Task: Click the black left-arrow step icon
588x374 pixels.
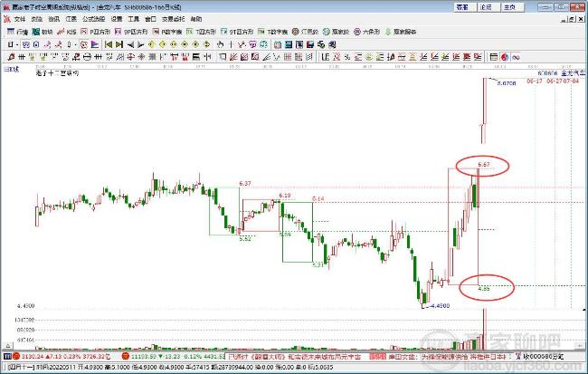Action: click(130, 44)
